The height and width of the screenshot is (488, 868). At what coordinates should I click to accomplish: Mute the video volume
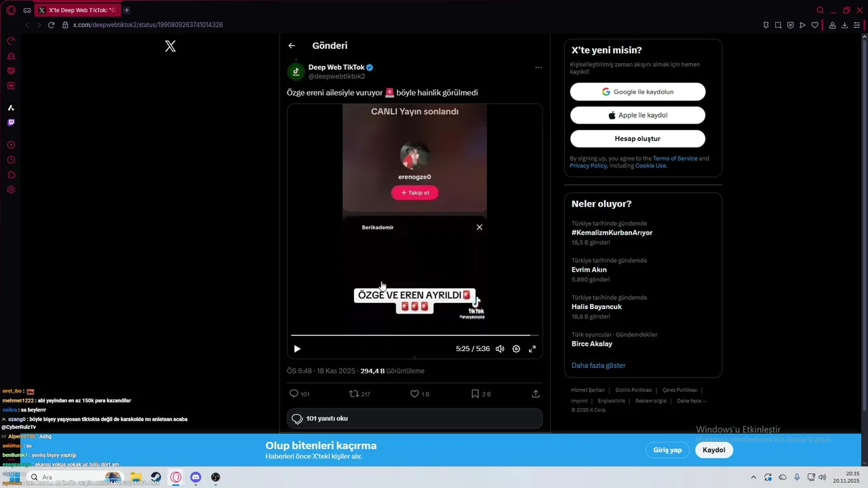pos(500,349)
